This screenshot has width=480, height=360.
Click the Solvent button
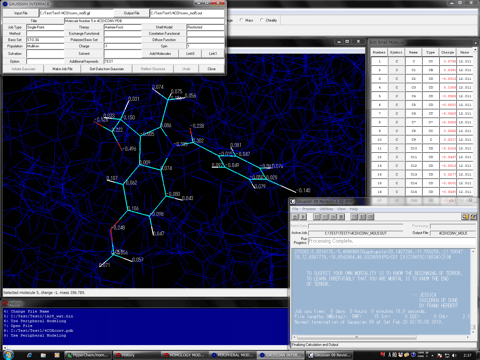click(84, 53)
